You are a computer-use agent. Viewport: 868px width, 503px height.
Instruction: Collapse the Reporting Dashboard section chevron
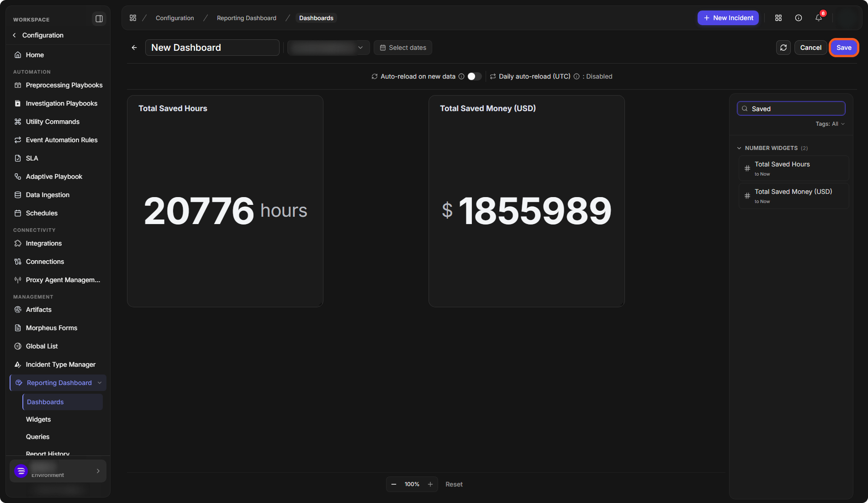[x=100, y=383]
